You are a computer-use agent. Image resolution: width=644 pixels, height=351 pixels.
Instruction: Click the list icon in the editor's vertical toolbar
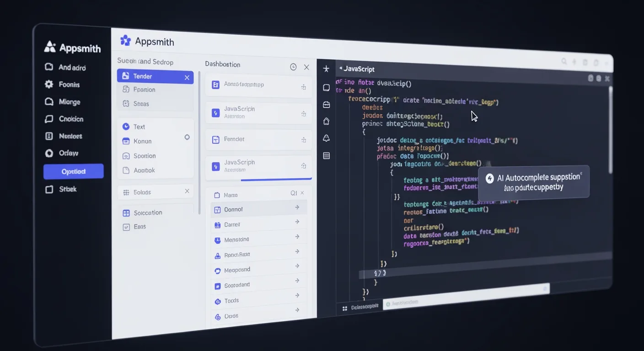point(326,155)
